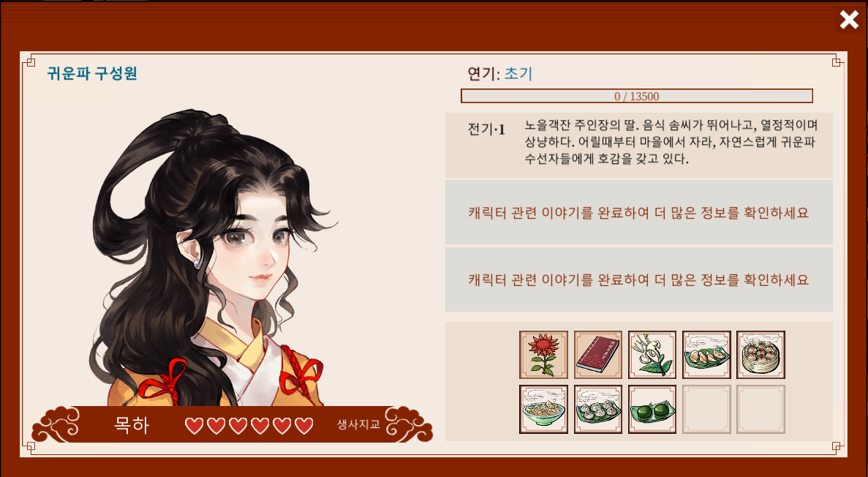Screen dimensions: 868x477
Task: Click the last affection heart
Action: coord(304,426)
